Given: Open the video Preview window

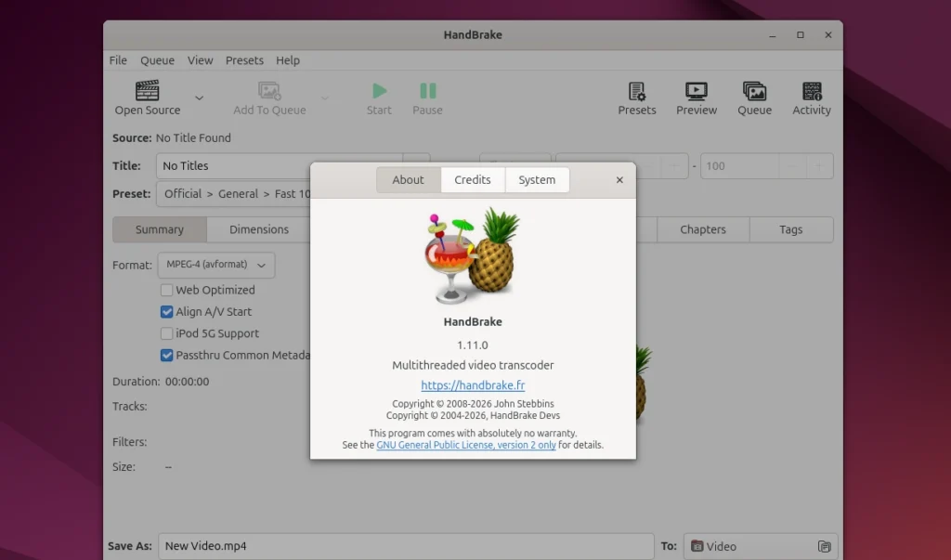Looking at the screenshot, I should [696, 97].
